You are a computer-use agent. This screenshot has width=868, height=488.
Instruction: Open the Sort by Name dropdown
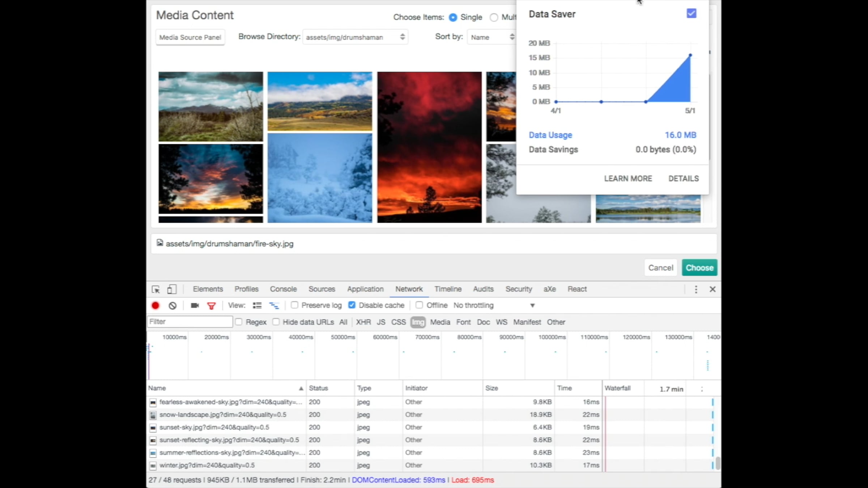click(492, 37)
